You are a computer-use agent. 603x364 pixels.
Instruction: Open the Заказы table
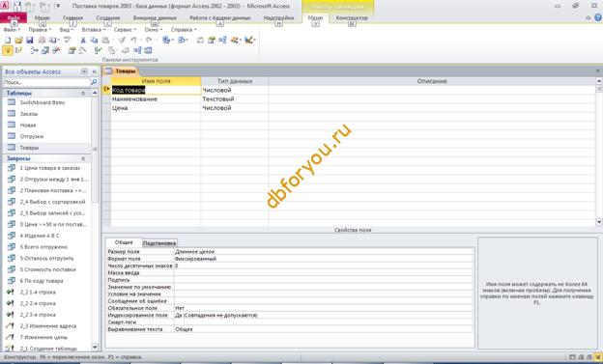point(29,114)
